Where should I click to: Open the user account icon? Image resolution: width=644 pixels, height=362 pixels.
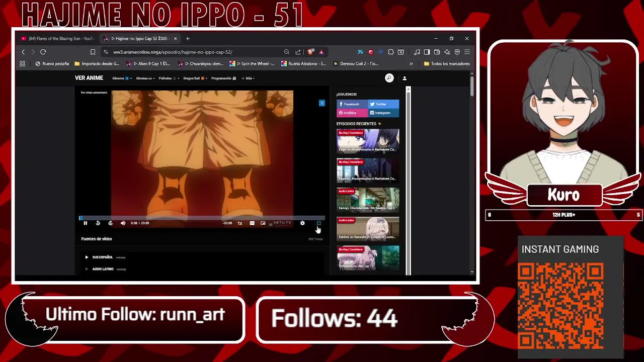pos(404,78)
